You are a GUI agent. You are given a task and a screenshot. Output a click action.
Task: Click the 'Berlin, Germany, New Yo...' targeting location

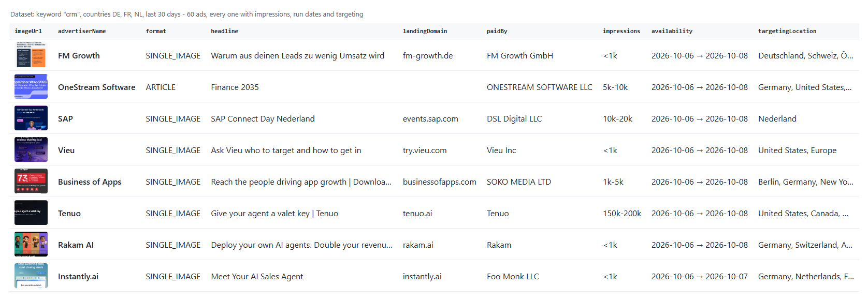[806, 182]
